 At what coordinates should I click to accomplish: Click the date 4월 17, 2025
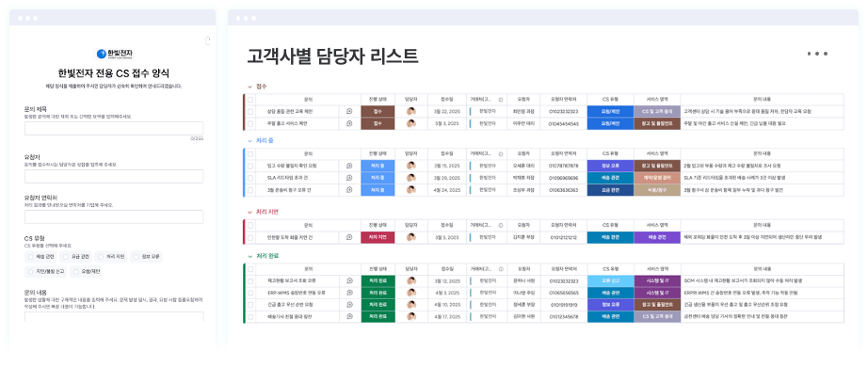click(447, 316)
